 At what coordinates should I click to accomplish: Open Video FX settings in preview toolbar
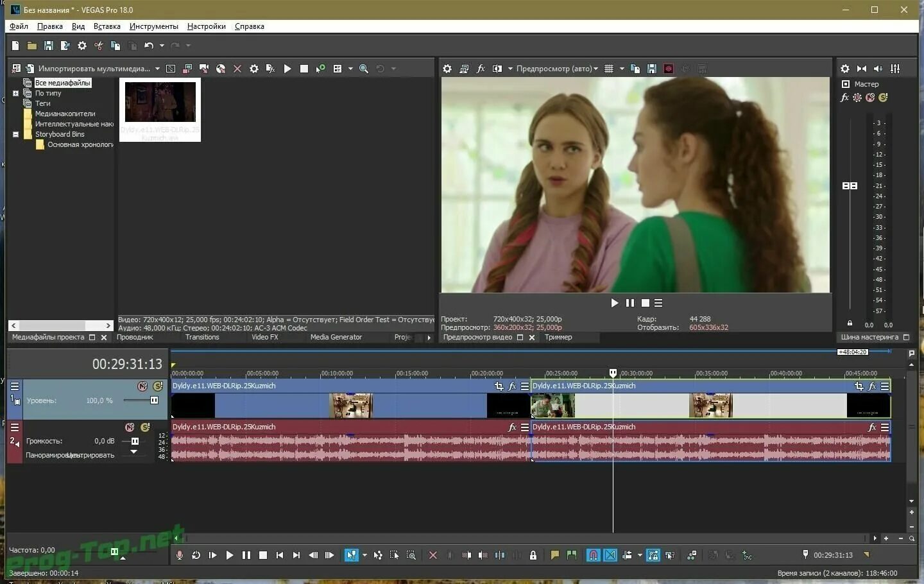coord(480,68)
